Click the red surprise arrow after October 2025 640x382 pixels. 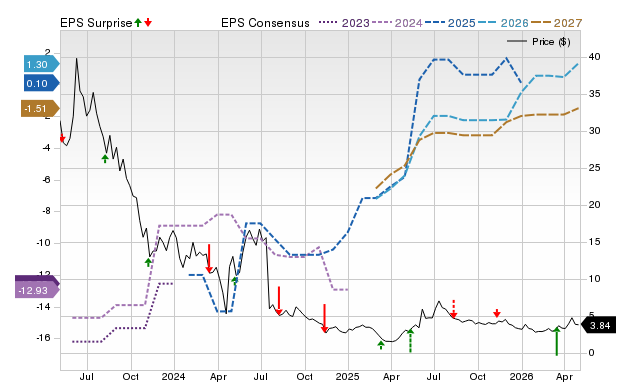point(497,313)
